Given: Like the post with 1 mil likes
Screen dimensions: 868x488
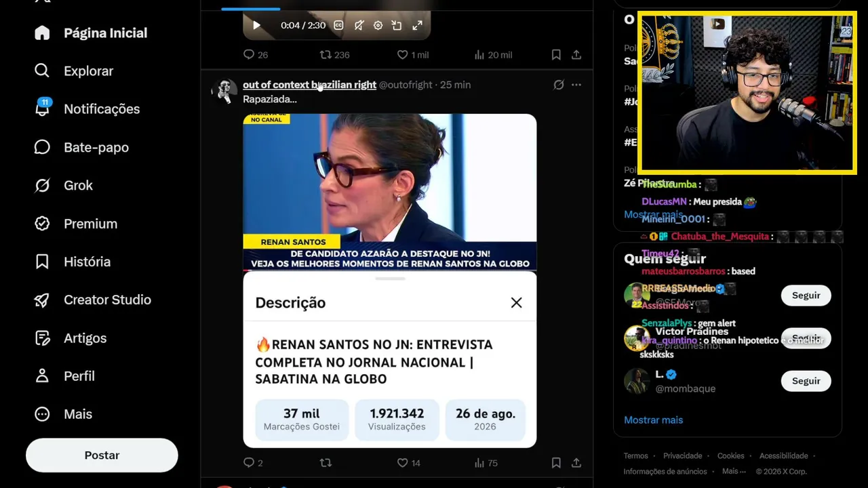Looking at the screenshot, I should pos(412,55).
